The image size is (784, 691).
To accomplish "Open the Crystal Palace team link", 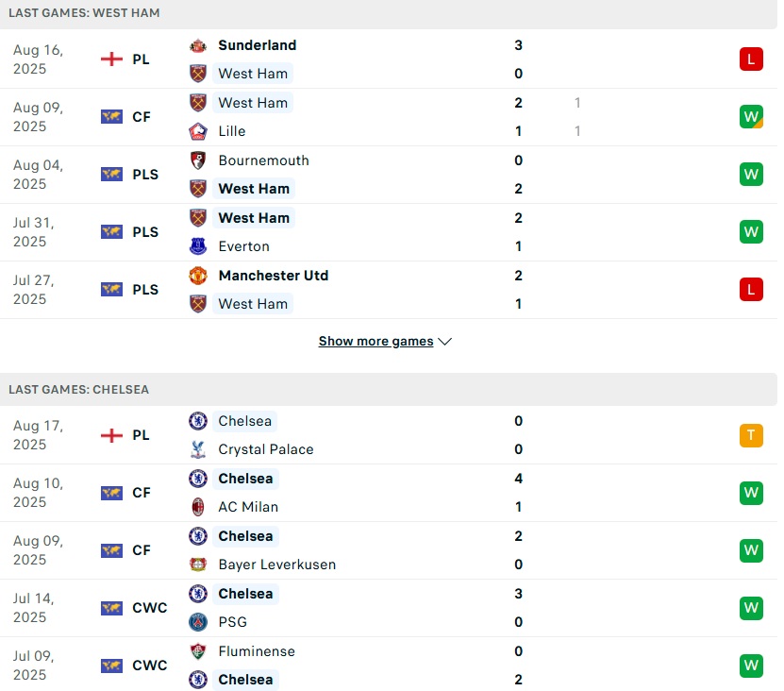I will pos(265,449).
